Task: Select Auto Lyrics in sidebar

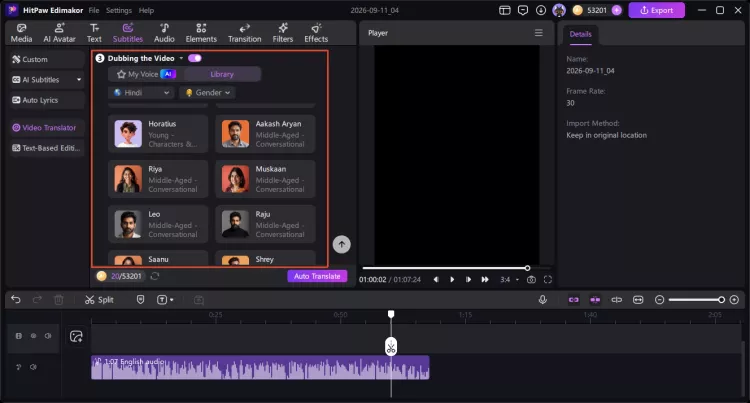Action: [46, 100]
